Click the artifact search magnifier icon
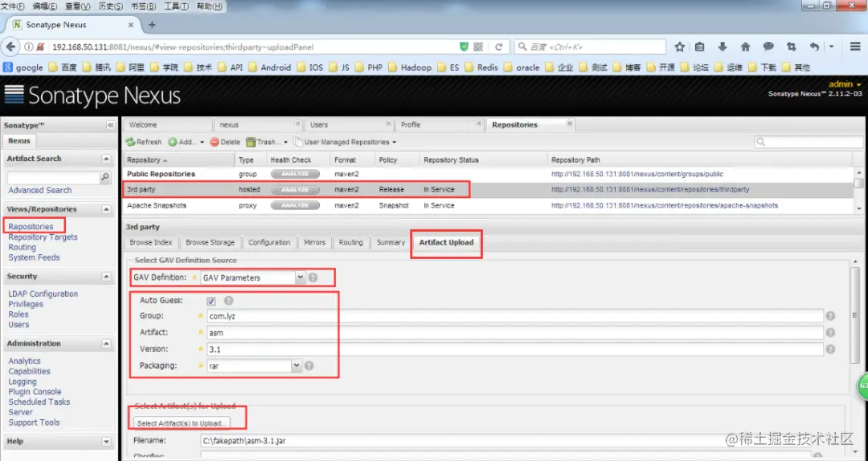 pyautogui.click(x=104, y=177)
